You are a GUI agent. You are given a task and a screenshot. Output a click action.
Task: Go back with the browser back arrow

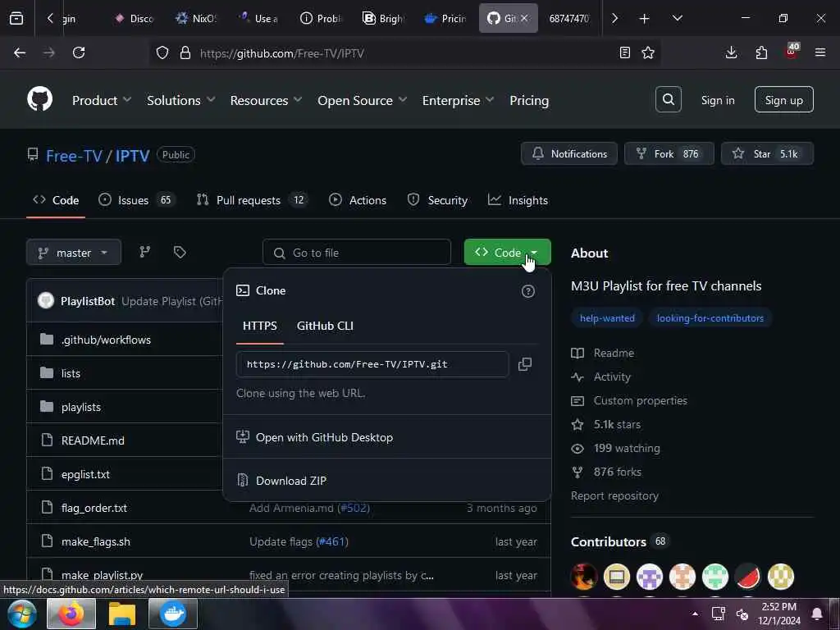(20, 52)
